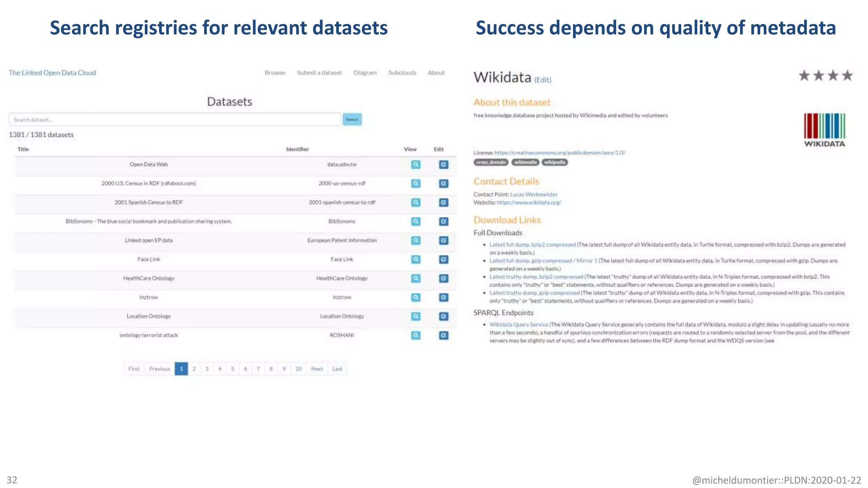
Task: View the HealthCare Ontology dataset
Action: (x=416, y=278)
